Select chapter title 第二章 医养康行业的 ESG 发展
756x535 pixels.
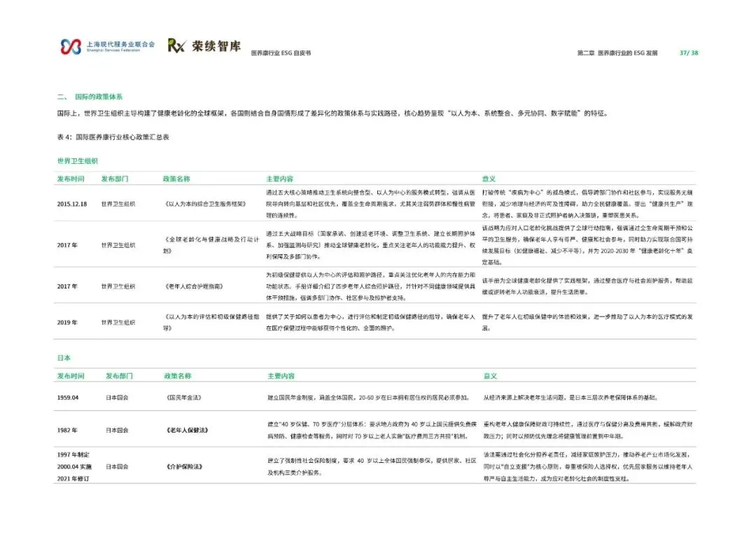click(x=617, y=53)
